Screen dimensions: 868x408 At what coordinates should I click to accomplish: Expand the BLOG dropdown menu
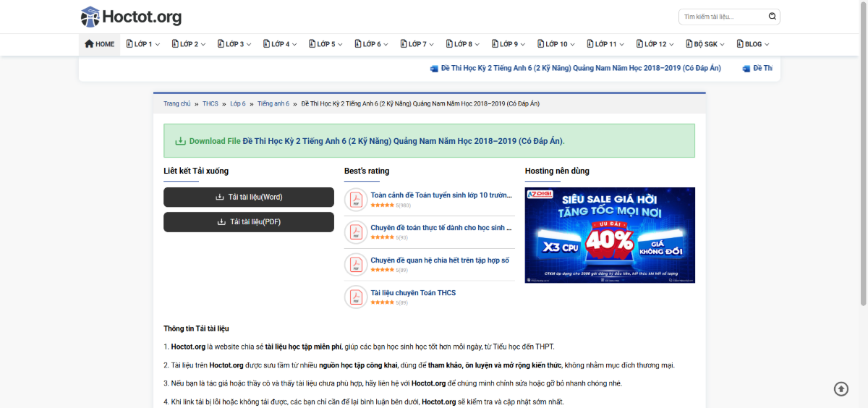click(767, 45)
